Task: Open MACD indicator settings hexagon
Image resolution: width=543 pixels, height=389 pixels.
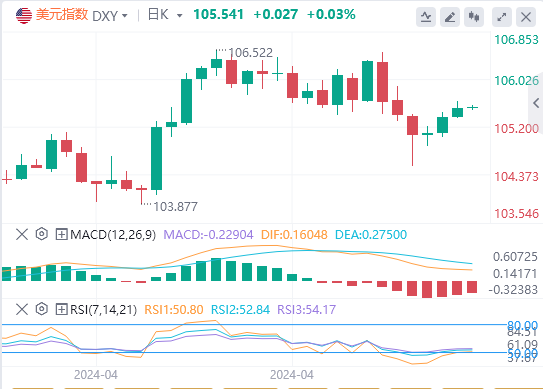Action: click(x=42, y=234)
